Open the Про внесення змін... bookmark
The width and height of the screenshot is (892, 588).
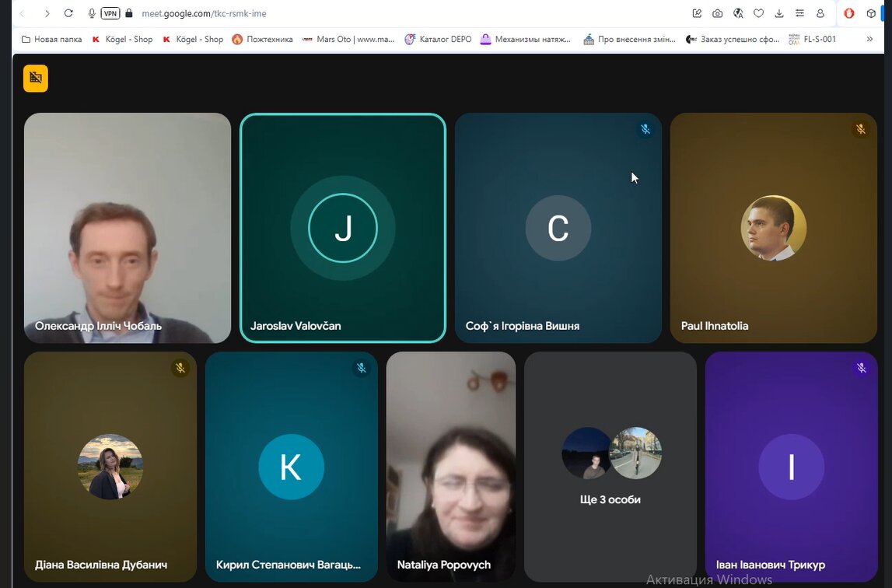tap(629, 39)
